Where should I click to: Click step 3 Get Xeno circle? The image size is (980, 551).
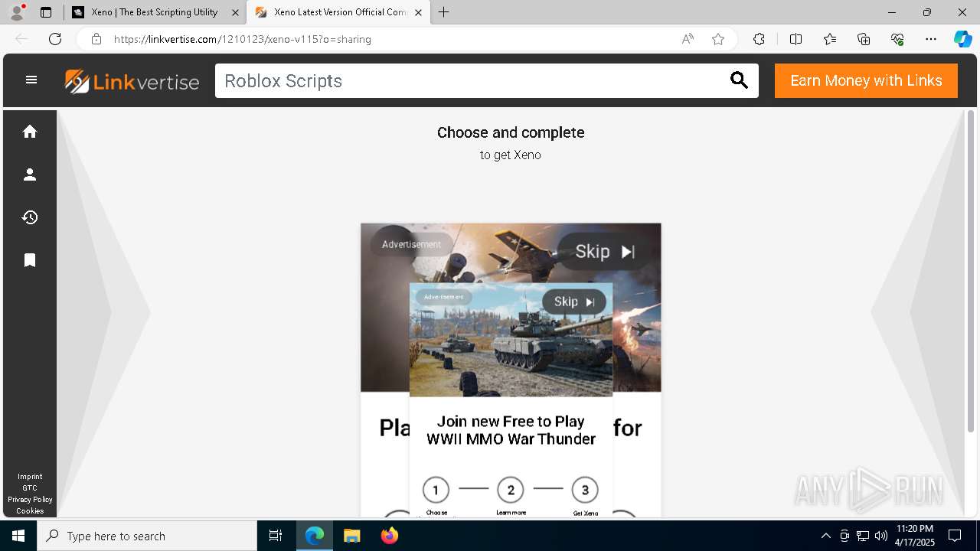tap(585, 490)
